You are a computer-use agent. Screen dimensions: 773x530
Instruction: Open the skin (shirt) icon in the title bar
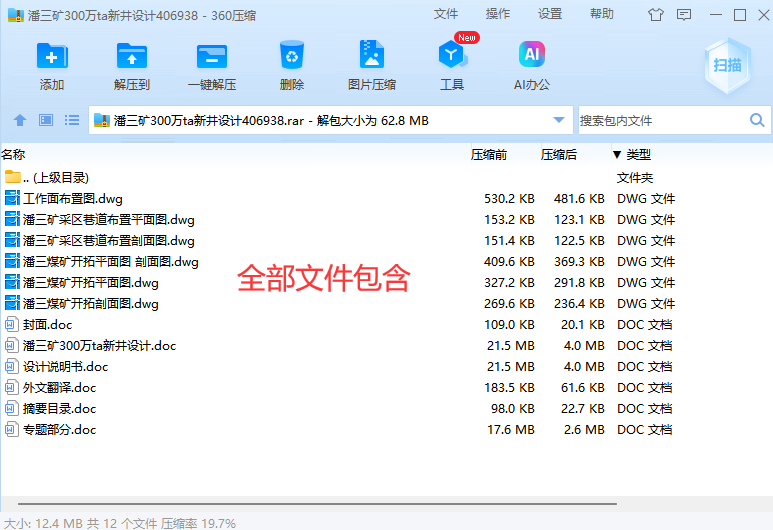pyautogui.click(x=656, y=15)
